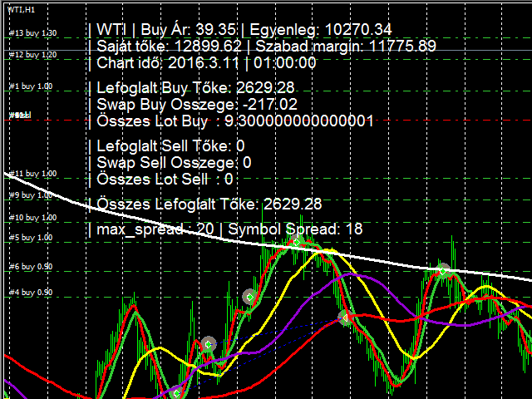Click the 'Symbol Spread: 18' text
532x399 pixels.
coord(295,229)
